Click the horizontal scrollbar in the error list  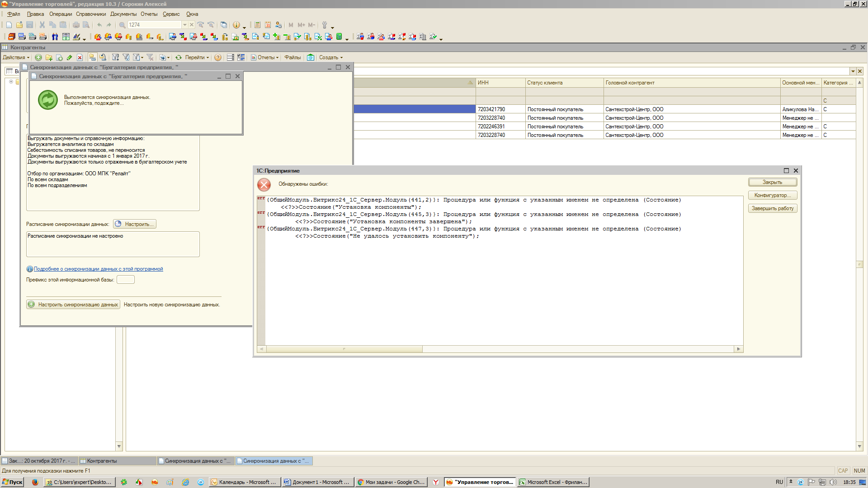(x=344, y=349)
